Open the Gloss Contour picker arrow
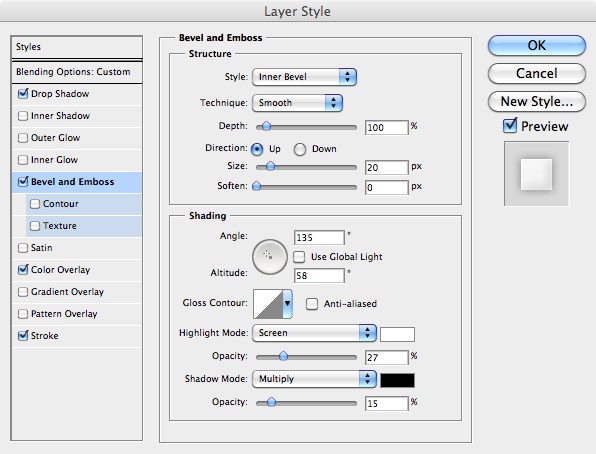The height and width of the screenshot is (454, 596). (287, 304)
